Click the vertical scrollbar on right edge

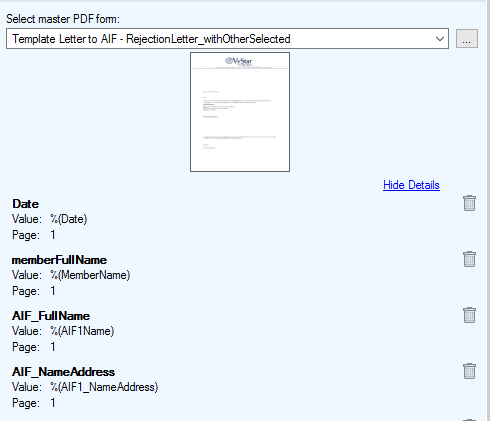[488, 210]
